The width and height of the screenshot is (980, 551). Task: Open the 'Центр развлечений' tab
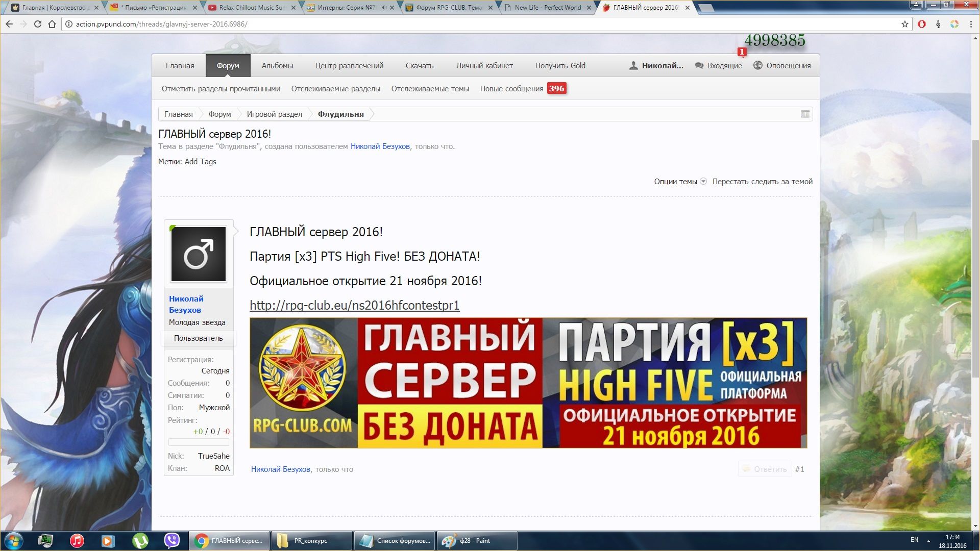pyautogui.click(x=349, y=66)
